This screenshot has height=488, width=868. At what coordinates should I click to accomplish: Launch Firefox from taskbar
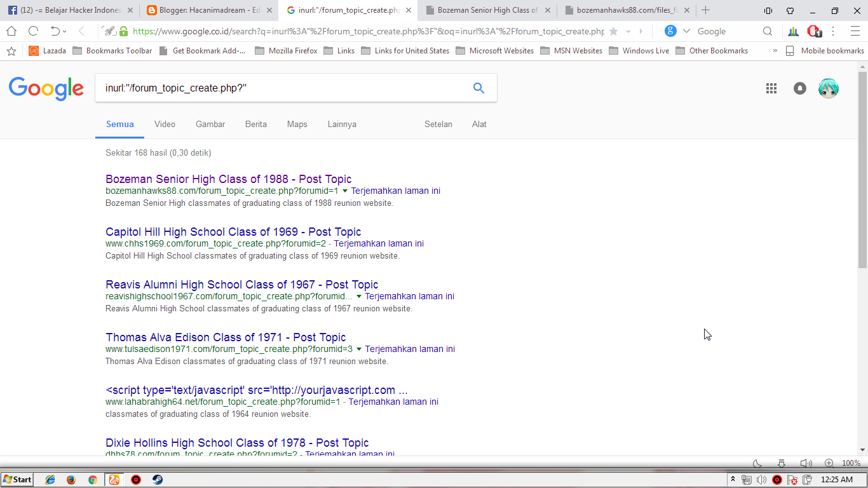tap(71, 480)
